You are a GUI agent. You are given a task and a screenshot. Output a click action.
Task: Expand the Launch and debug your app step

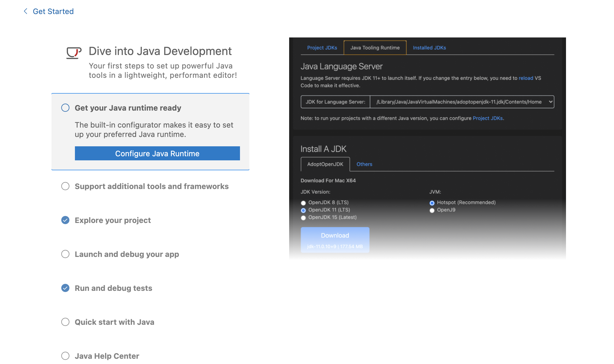(x=127, y=254)
